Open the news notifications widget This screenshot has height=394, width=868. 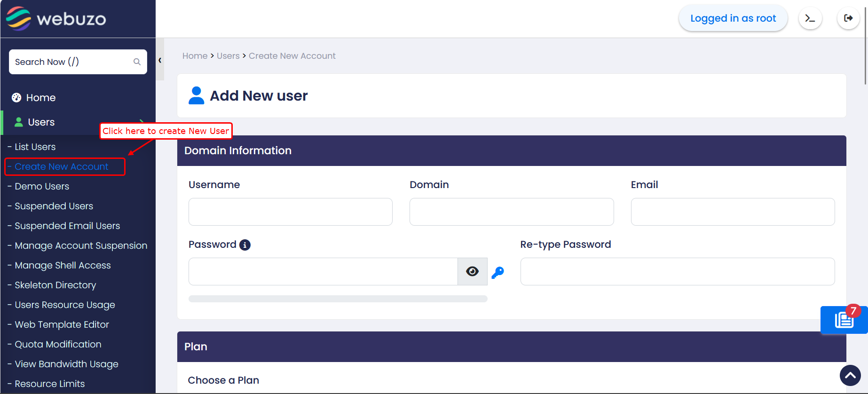(x=844, y=320)
